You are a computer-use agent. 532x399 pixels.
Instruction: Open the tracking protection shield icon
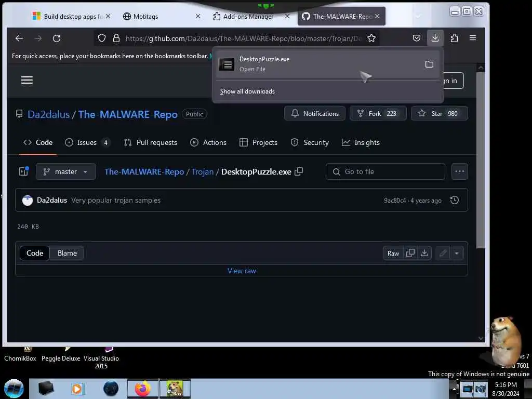pos(102,38)
